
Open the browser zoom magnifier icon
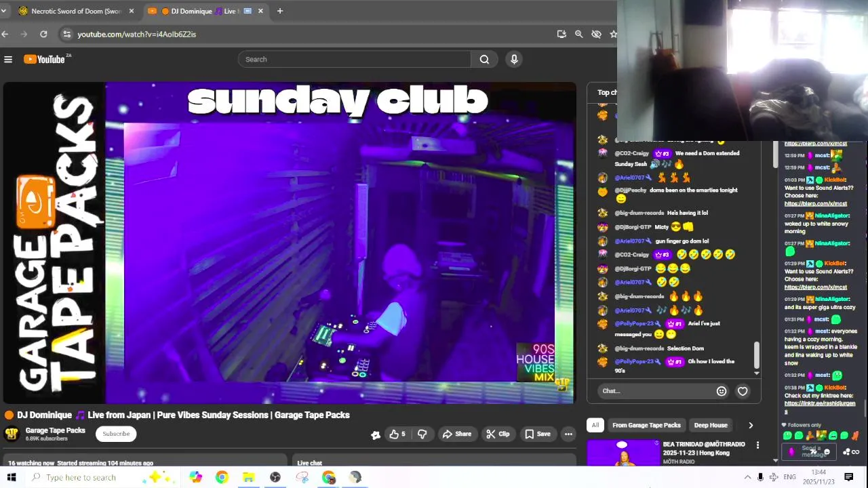pos(578,34)
